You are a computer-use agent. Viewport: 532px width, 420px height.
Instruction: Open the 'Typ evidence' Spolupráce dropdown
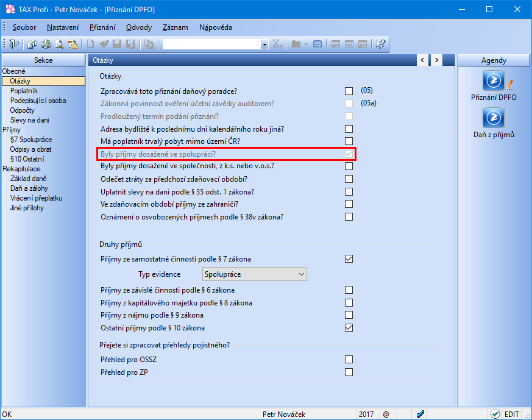pos(255,274)
